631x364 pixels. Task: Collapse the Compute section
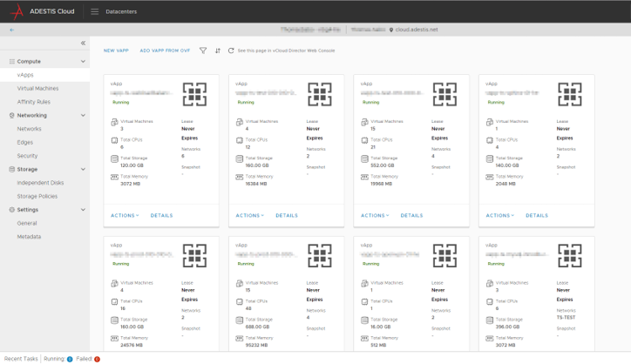coord(84,62)
